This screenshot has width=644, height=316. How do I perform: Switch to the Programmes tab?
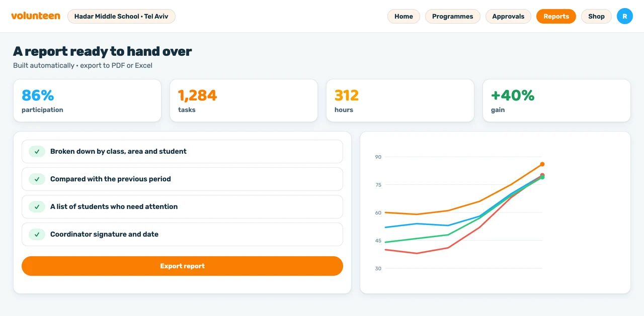[x=453, y=16]
